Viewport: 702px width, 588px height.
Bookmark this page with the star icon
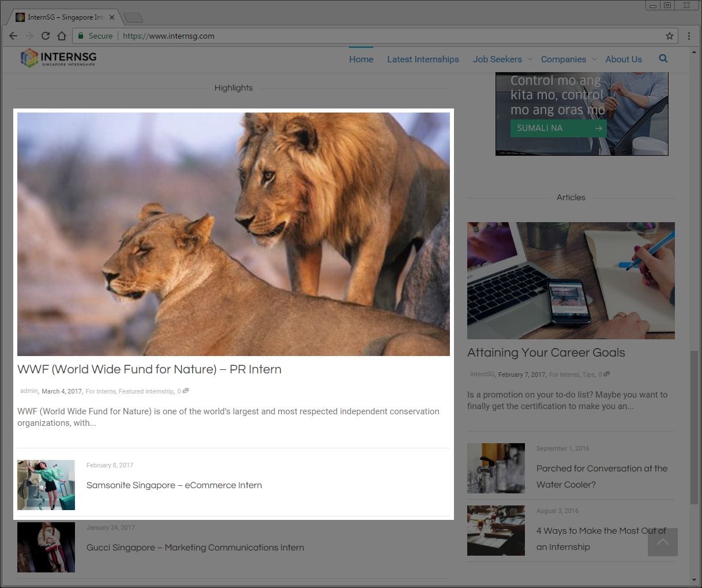[669, 36]
